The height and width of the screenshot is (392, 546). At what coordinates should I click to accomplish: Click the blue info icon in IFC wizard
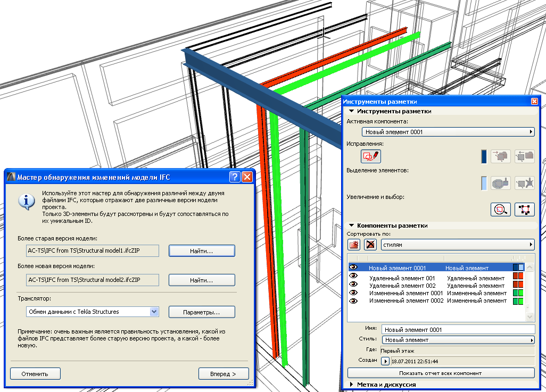27,202
